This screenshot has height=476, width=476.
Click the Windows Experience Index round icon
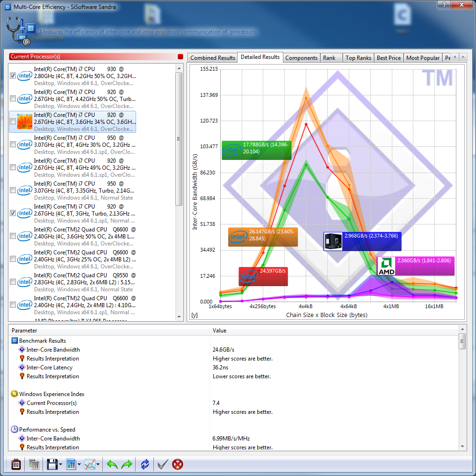tap(14, 394)
